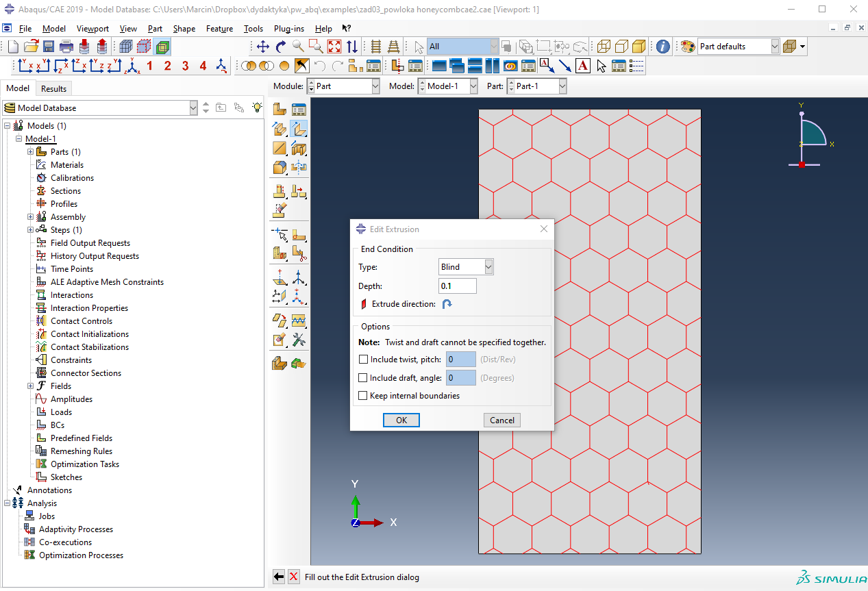Click the Pan View tool icon
868x591 pixels.
(262, 47)
